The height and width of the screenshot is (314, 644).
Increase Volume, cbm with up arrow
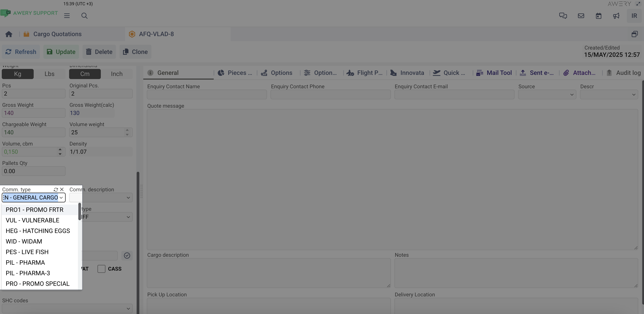tap(60, 150)
